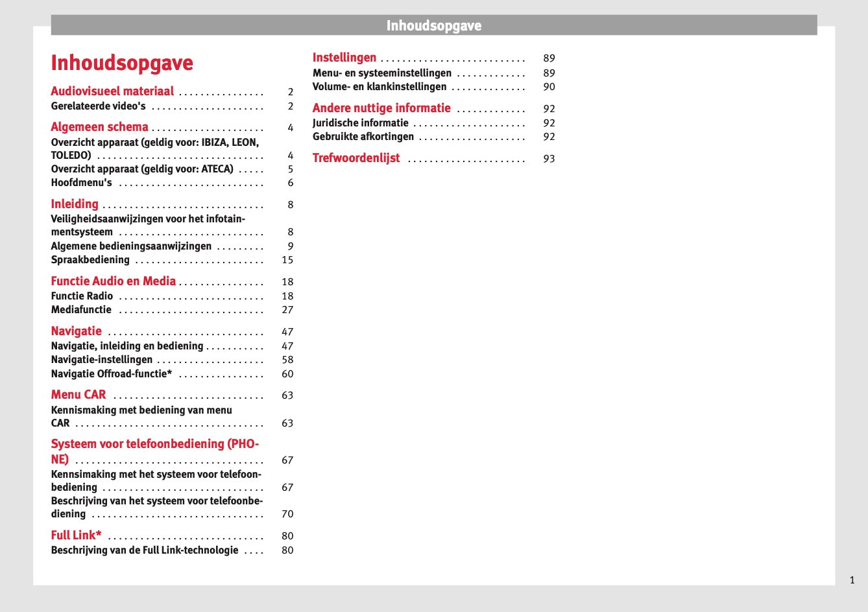Viewport: 868px width, 612px height.
Task: Go to Overzicht apparaat ATECA entry
Action: tap(141, 169)
